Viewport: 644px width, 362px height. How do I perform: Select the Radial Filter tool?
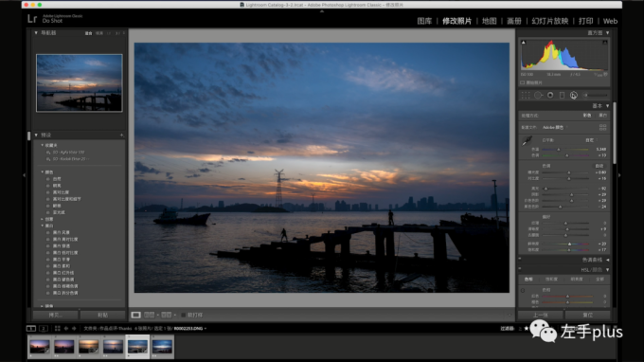click(574, 96)
